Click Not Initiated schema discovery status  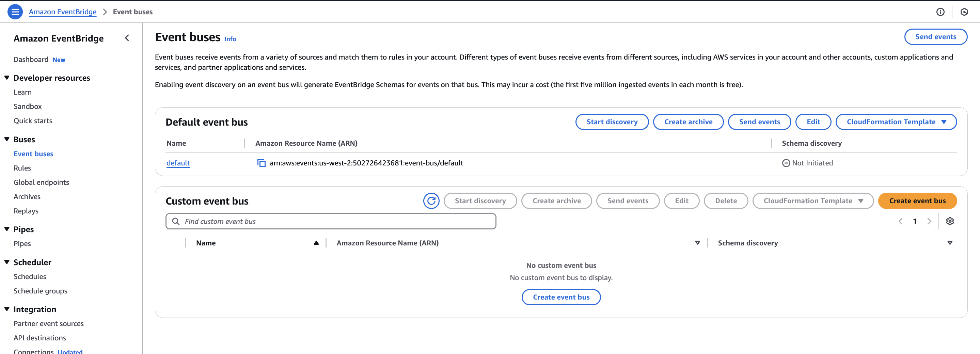[808, 163]
